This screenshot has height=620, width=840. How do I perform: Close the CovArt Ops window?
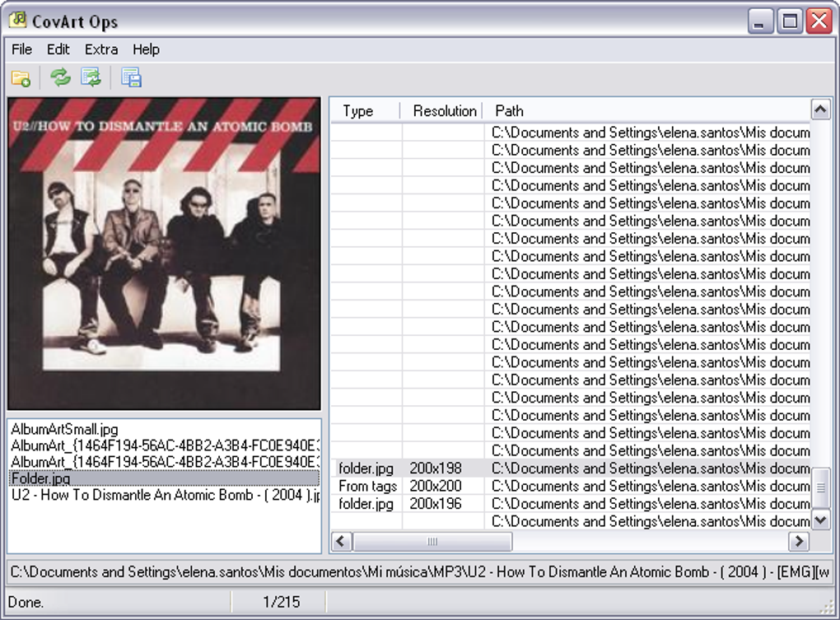(x=819, y=21)
